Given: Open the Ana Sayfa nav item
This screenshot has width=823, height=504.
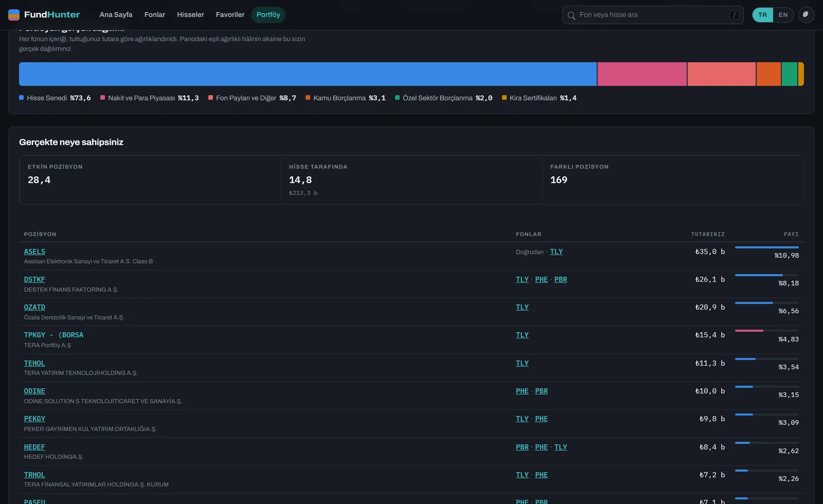Looking at the screenshot, I should click(x=116, y=15).
